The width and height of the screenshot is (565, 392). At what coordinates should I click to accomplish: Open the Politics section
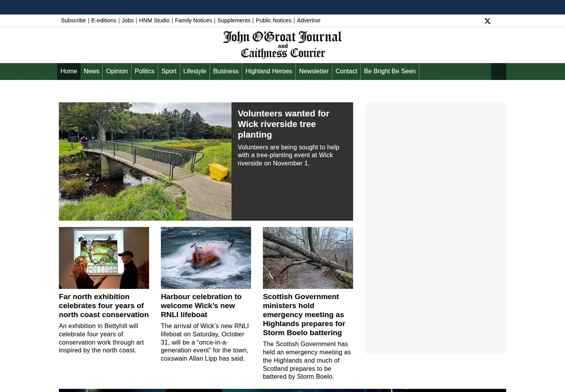(x=144, y=71)
